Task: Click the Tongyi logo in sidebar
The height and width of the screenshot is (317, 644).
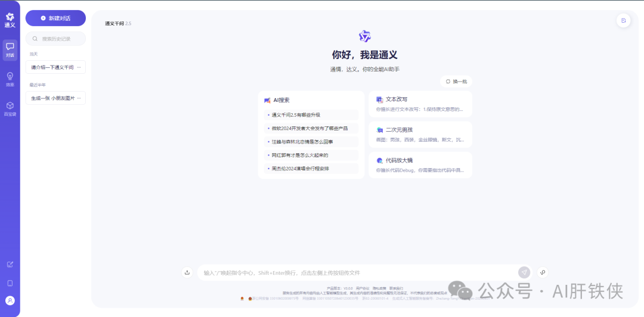Action: pyautogui.click(x=10, y=20)
